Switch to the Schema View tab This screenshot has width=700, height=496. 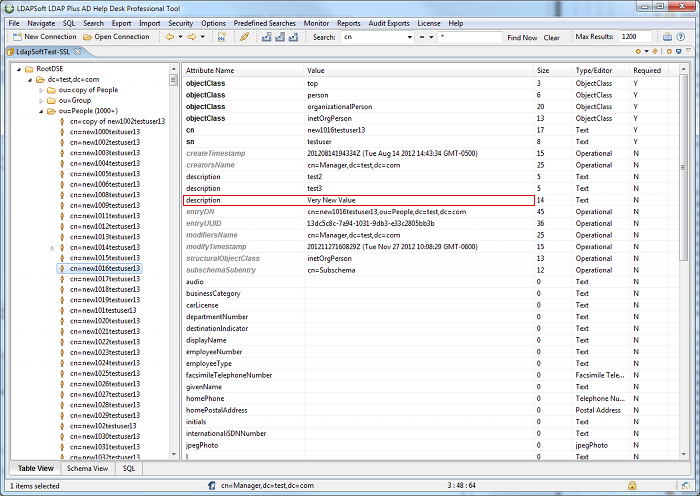[88, 468]
